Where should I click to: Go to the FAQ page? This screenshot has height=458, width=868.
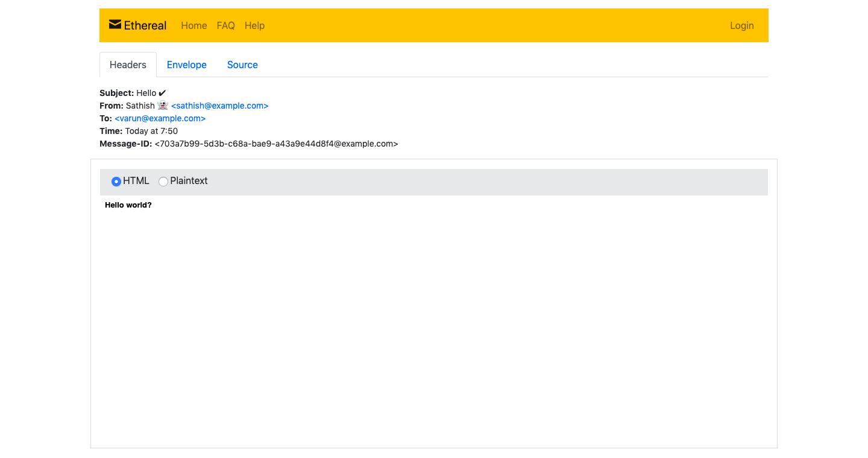coord(225,25)
